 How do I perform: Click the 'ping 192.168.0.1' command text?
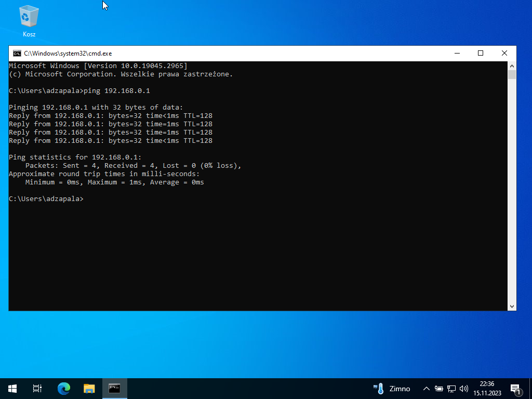click(117, 90)
